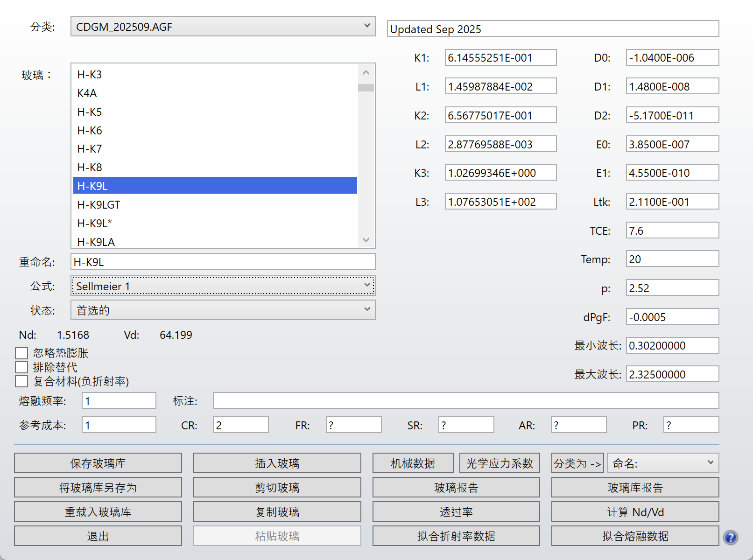Viewport: 753px width, 560px height.
Task: Check the 复合材料(负折射率) option
Action: click(21, 381)
